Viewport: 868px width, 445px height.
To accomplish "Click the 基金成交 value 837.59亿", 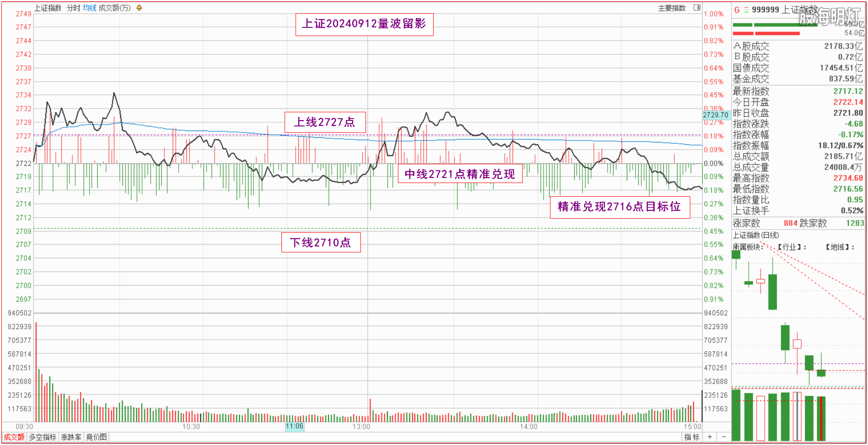I will [x=846, y=79].
